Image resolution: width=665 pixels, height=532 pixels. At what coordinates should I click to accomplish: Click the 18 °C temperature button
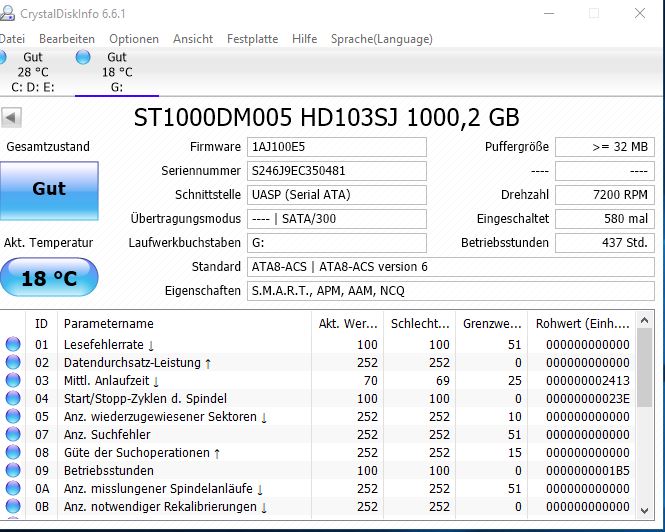(49, 277)
